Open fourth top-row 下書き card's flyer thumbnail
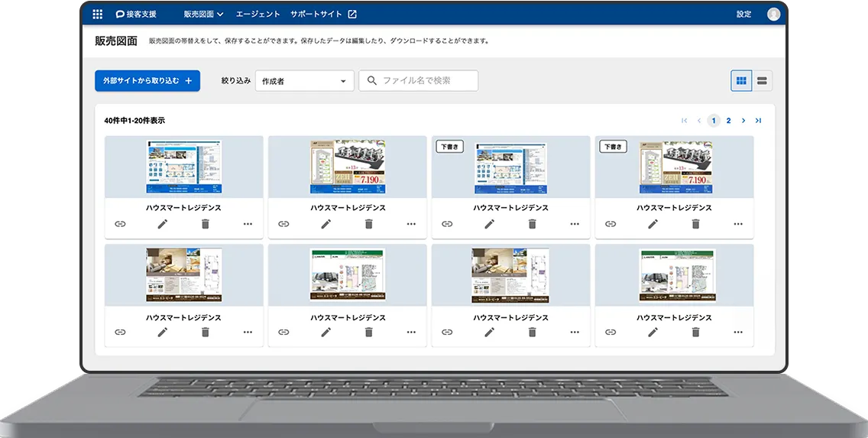 675,167
